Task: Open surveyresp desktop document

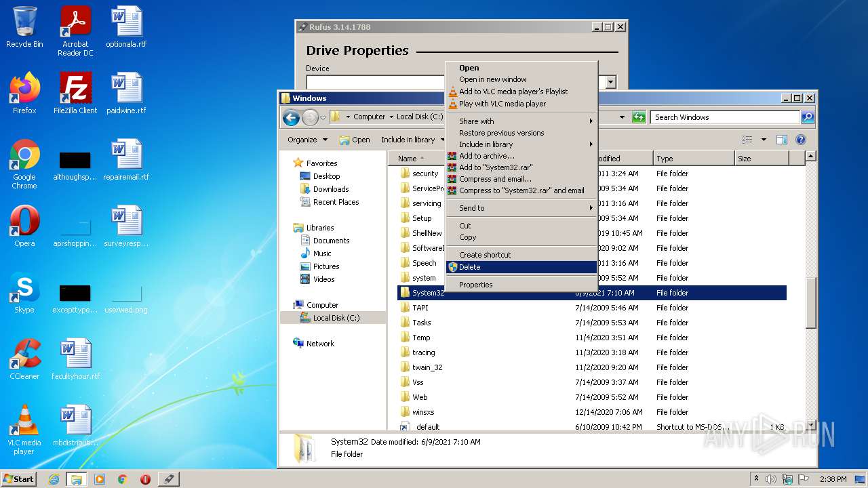Action: pyautogui.click(x=126, y=226)
